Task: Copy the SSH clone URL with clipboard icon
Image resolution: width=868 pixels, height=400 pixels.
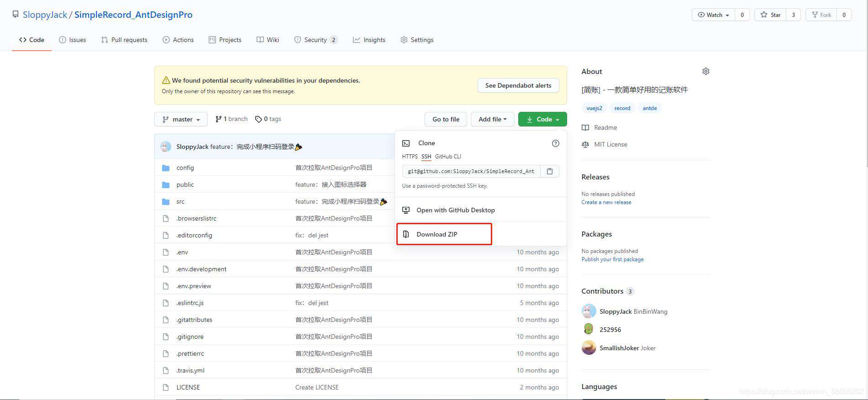Action: [x=550, y=171]
